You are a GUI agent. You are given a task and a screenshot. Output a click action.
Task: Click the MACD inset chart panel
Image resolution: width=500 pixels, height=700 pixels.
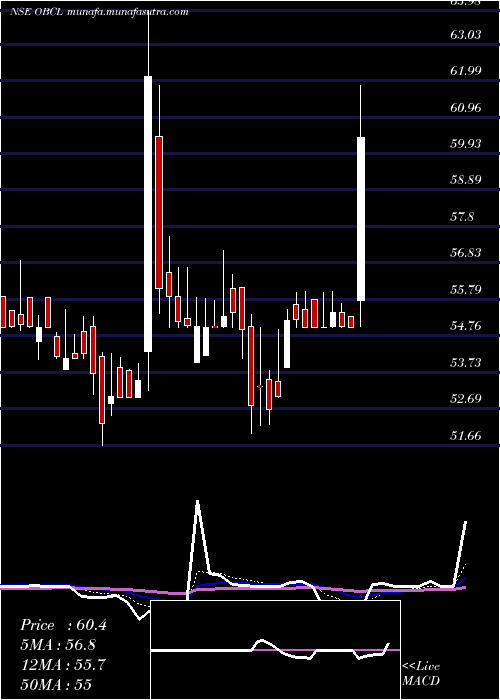click(x=275, y=650)
